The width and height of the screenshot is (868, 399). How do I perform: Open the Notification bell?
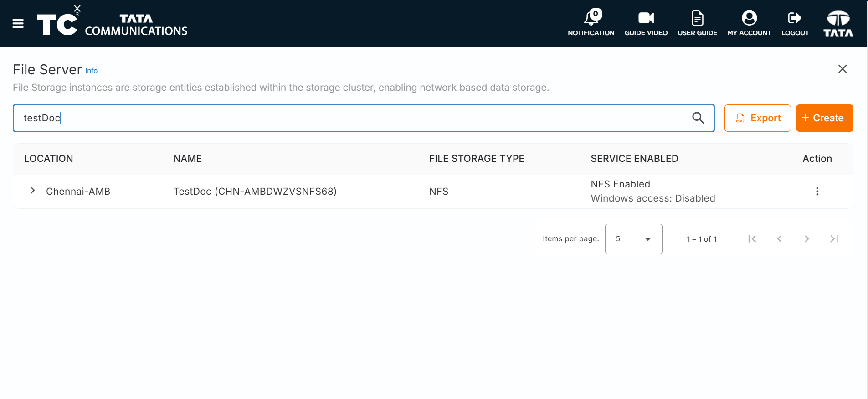[x=591, y=23]
